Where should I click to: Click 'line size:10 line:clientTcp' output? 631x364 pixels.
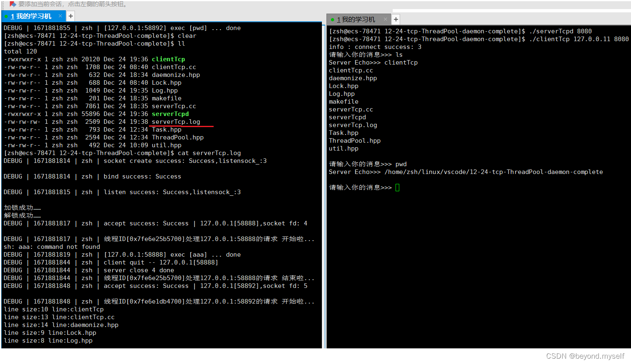[54, 309]
